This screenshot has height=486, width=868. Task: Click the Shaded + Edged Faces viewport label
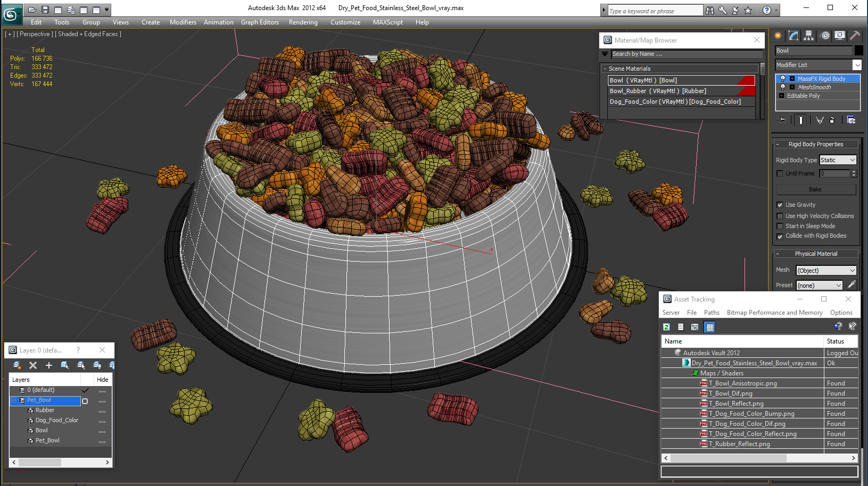point(88,34)
